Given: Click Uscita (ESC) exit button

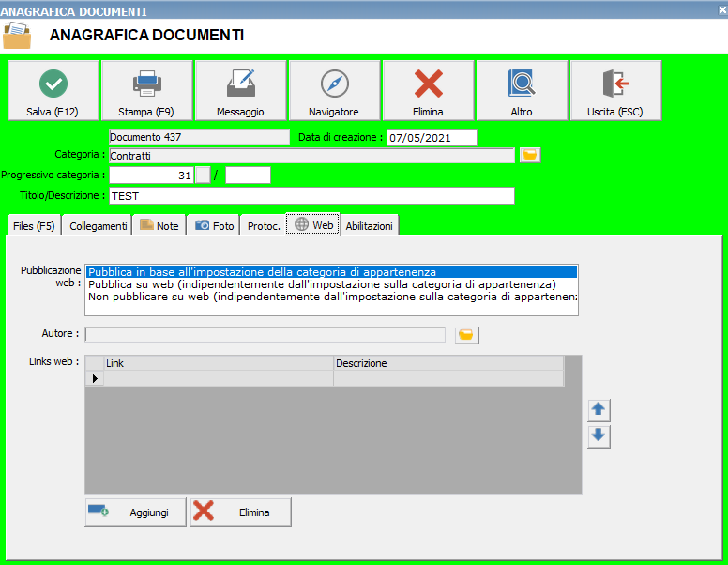Looking at the screenshot, I should point(615,91).
